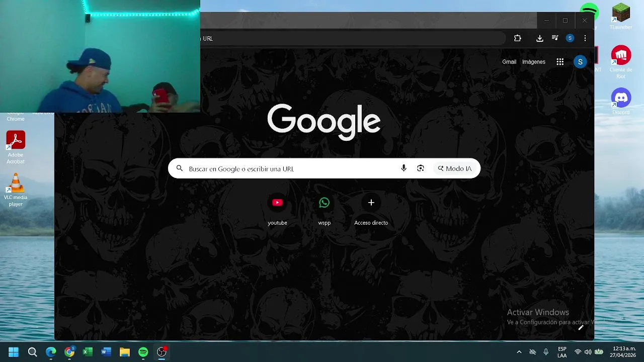Open Cliente de Riot desktop shortcut
The width and height of the screenshot is (644, 362).
pyautogui.click(x=621, y=62)
